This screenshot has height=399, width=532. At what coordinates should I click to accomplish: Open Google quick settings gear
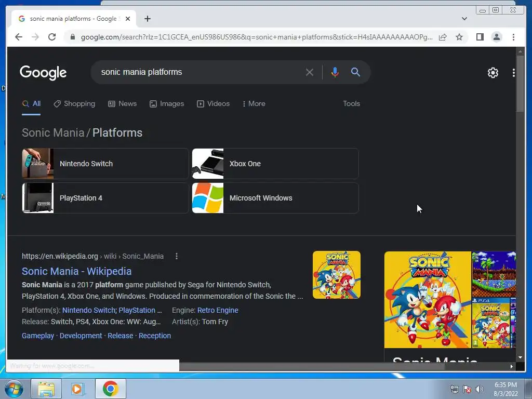click(493, 73)
